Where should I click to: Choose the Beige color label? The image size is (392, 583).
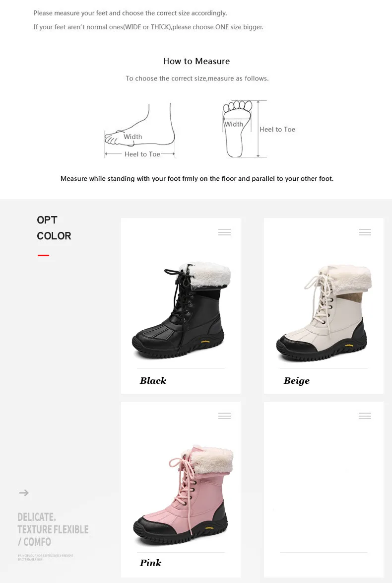297,381
